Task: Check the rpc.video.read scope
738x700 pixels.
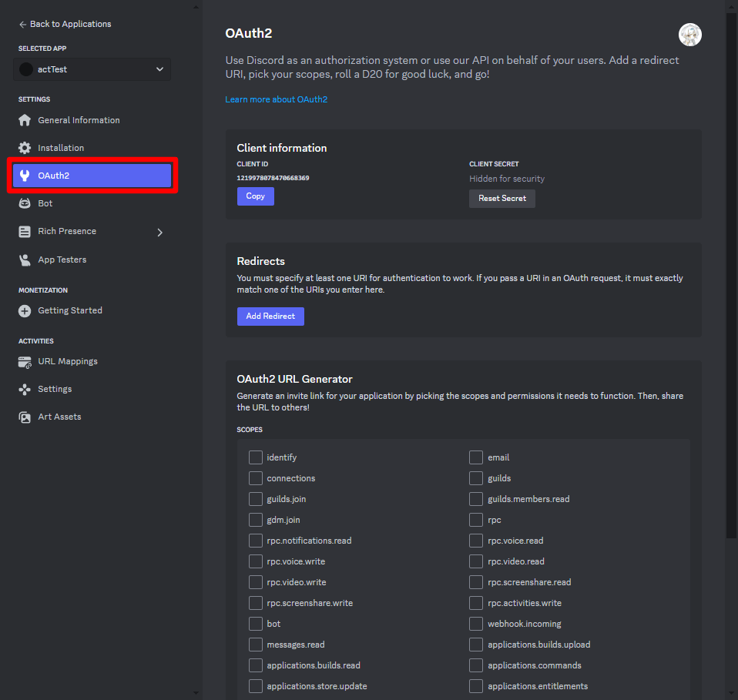Action: tap(476, 561)
